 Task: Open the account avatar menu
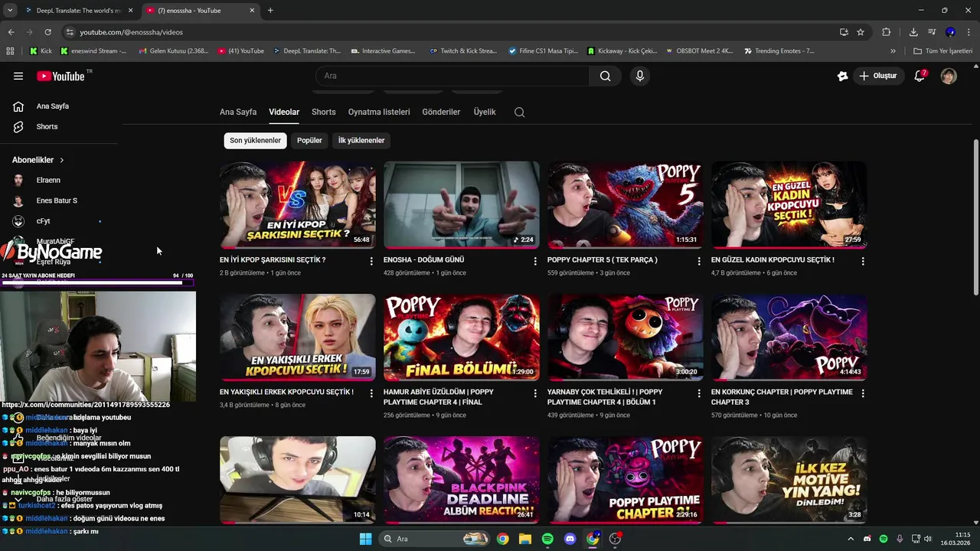949,76
